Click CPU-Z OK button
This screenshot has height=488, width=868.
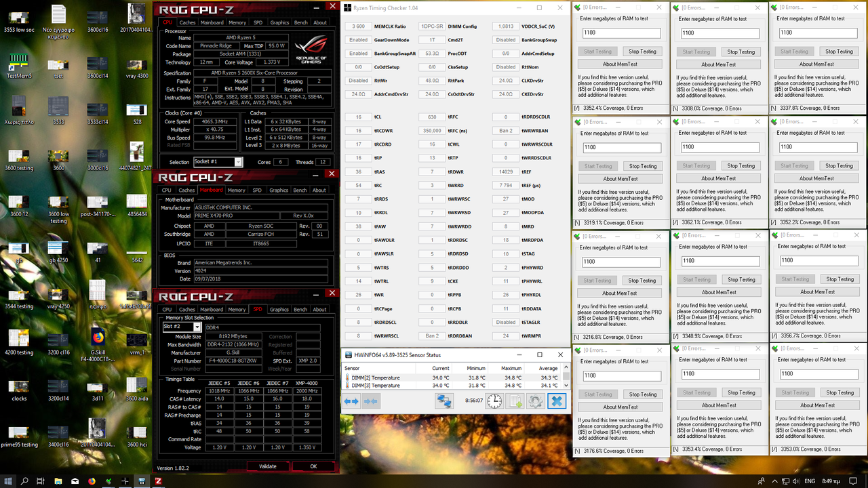pos(313,466)
